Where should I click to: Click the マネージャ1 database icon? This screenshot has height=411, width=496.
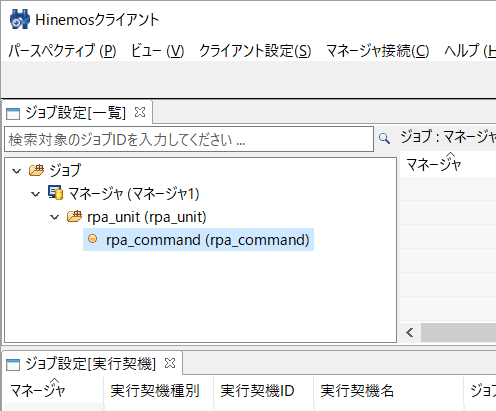point(55,193)
